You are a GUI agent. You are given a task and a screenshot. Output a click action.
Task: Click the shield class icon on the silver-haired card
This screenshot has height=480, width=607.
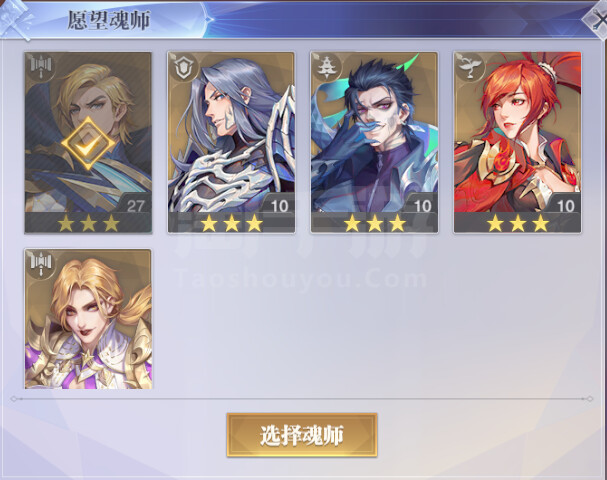[184, 67]
